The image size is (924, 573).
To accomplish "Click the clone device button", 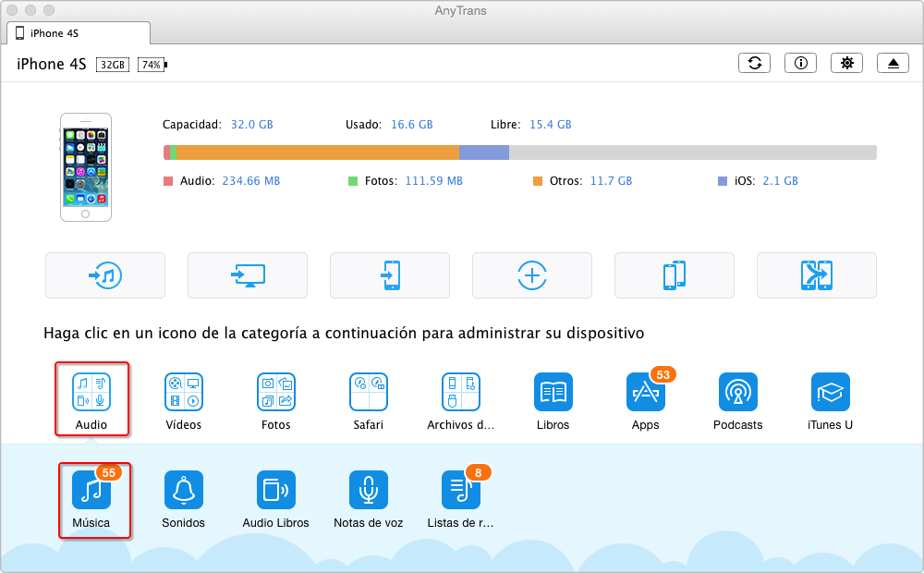I will (675, 275).
